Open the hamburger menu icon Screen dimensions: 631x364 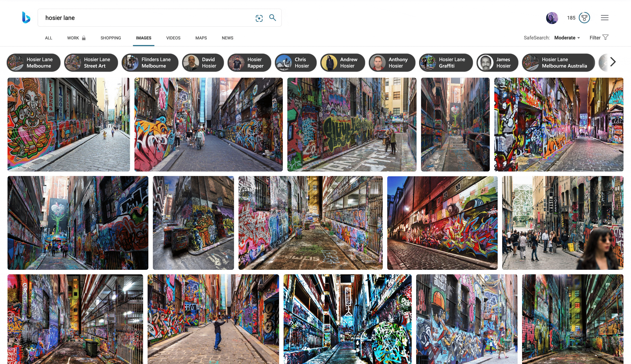[605, 18]
